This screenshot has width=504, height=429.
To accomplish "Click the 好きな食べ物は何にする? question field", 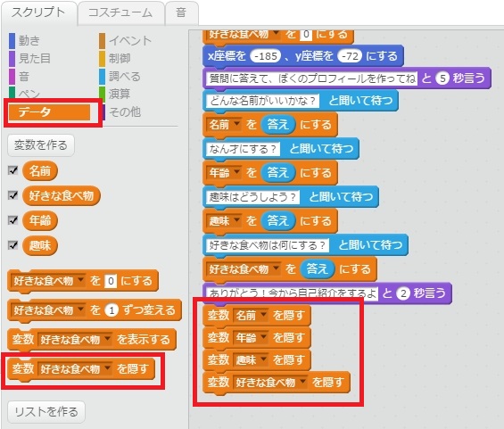I will 268,245.
